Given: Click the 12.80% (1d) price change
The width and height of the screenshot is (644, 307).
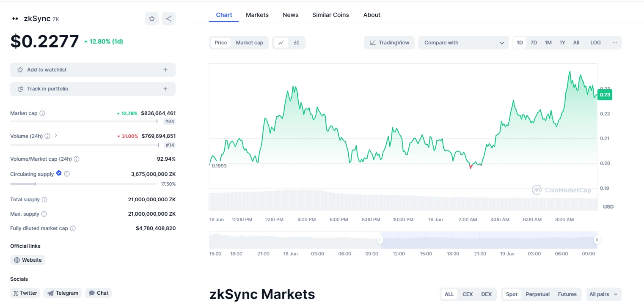Looking at the screenshot, I should click(104, 41).
